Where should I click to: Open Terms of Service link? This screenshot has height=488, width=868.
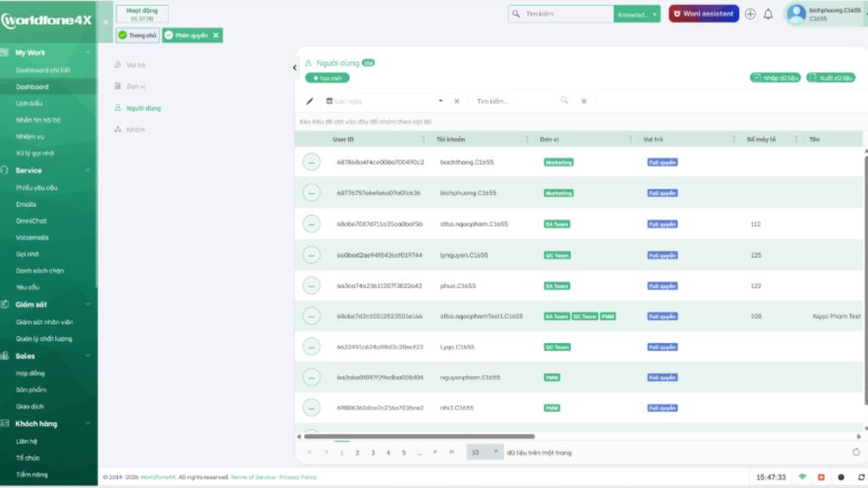coord(253,477)
